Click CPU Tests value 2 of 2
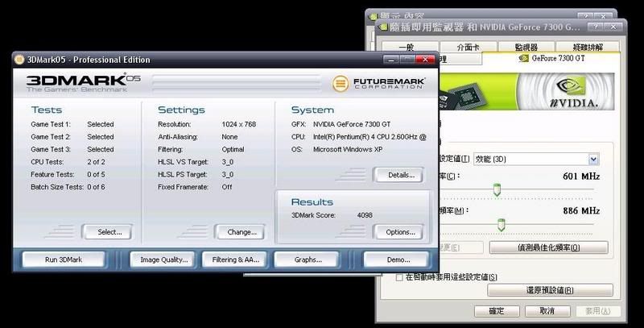 tap(96, 162)
